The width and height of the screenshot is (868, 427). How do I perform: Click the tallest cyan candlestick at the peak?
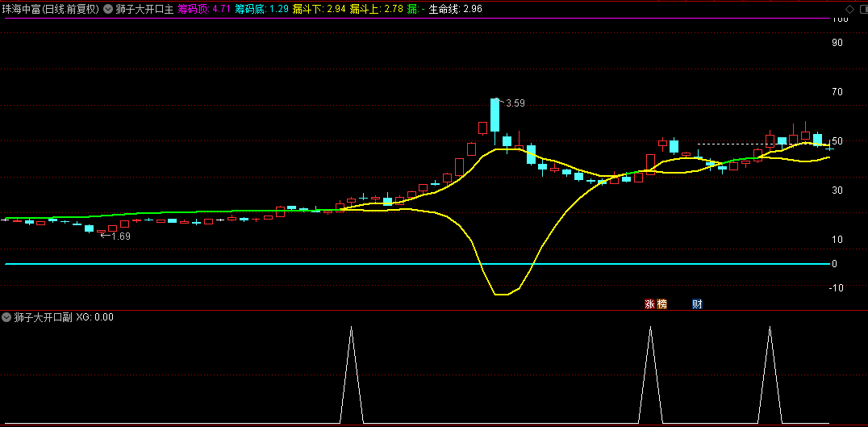point(495,115)
